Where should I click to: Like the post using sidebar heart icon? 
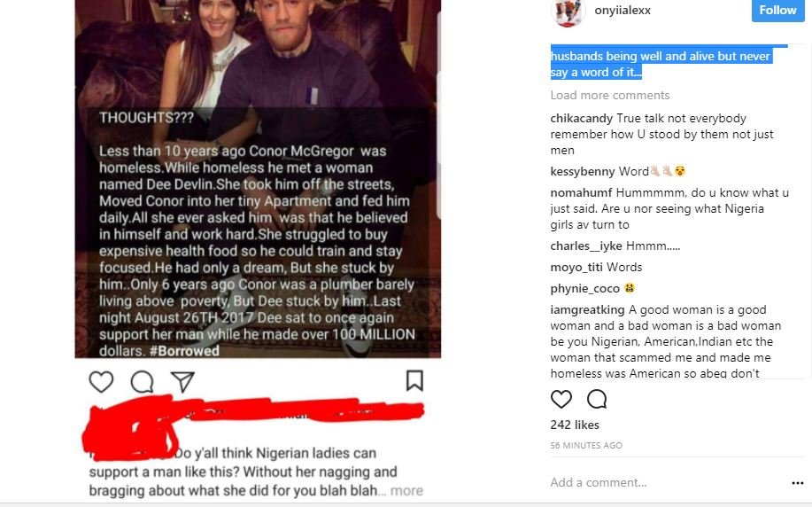point(561,399)
